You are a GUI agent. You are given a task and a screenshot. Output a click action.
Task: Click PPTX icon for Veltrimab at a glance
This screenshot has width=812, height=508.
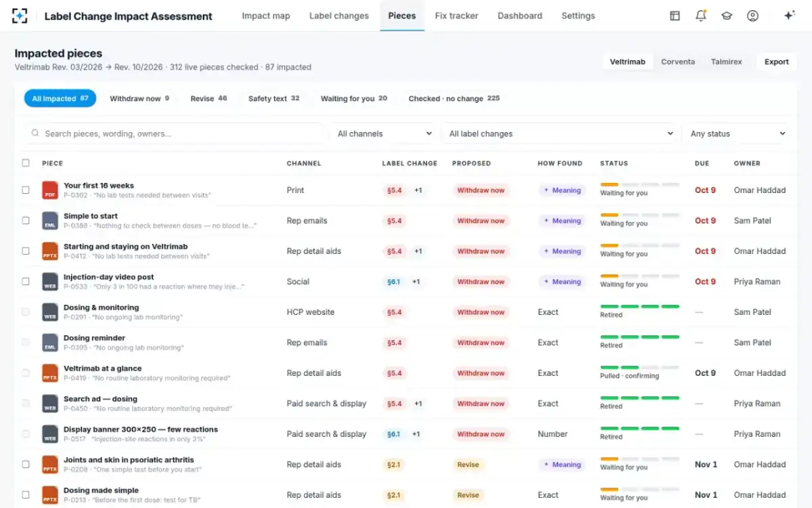[49, 373]
